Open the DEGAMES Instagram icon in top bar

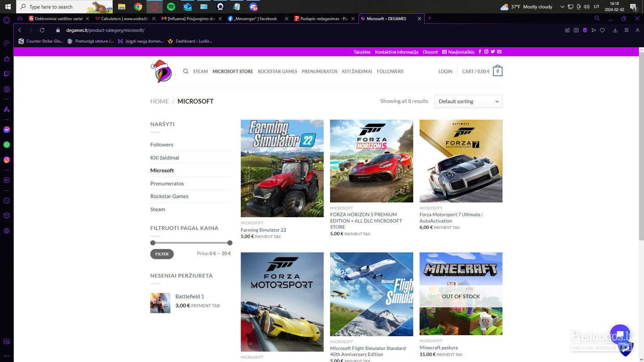click(487, 52)
